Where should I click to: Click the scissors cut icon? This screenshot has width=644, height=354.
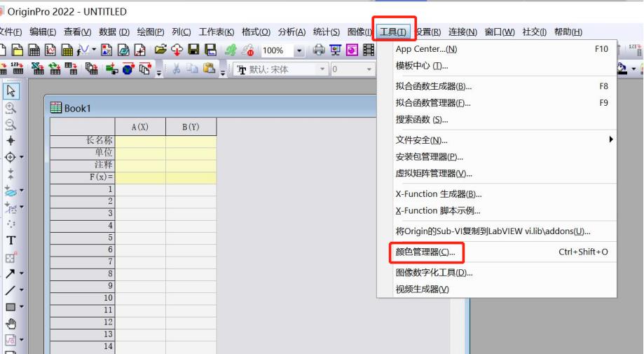(x=177, y=69)
